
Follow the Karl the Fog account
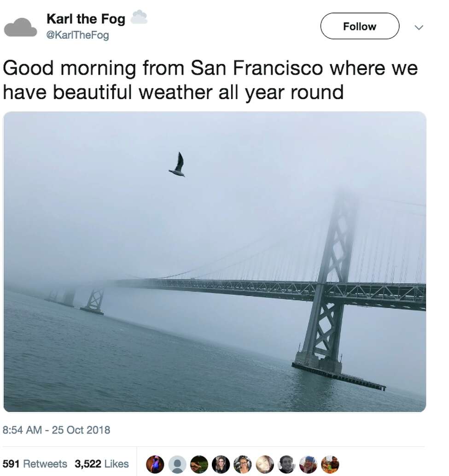(x=360, y=26)
